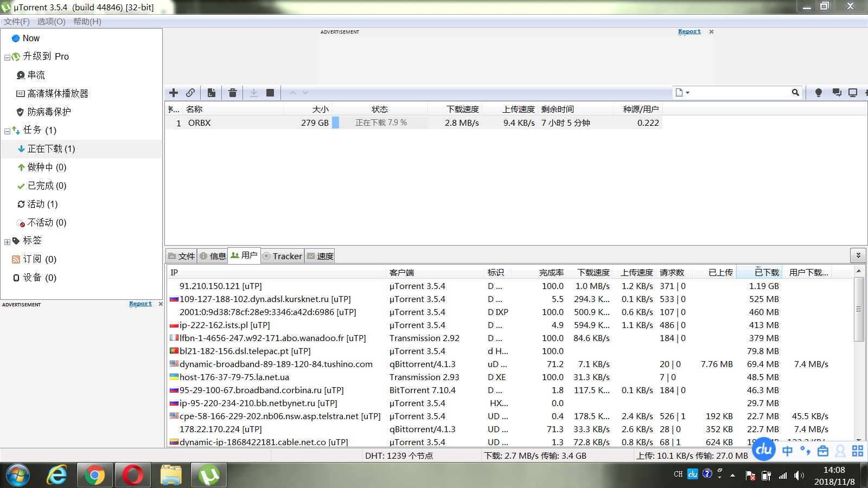The height and width of the screenshot is (488, 868).
Task: Open the search provider dropdown arrow
Action: click(688, 93)
